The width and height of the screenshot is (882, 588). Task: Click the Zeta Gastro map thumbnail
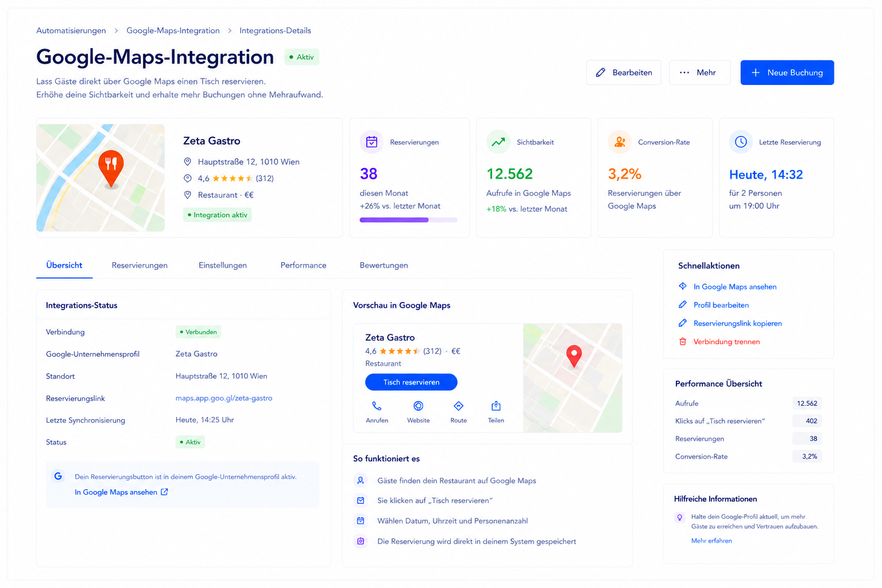click(x=100, y=178)
